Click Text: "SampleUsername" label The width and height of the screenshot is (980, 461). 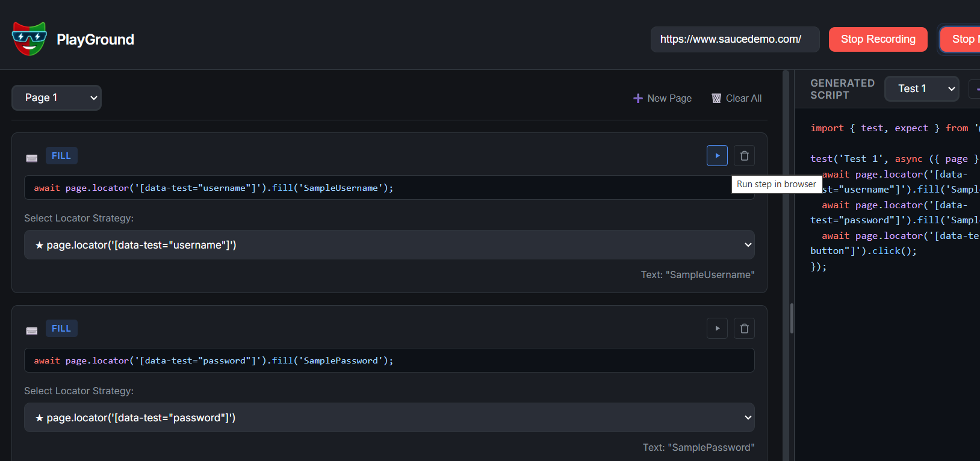698,274
